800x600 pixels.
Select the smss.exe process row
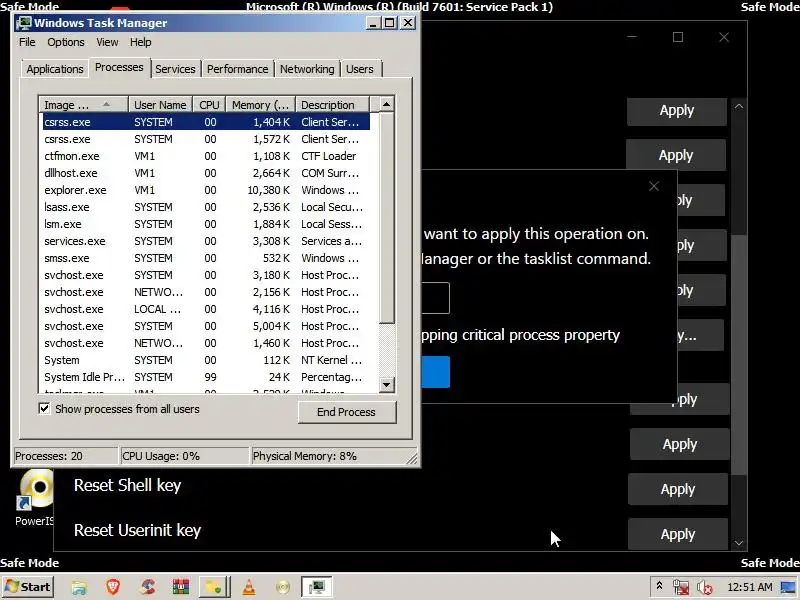pos(206,258)
